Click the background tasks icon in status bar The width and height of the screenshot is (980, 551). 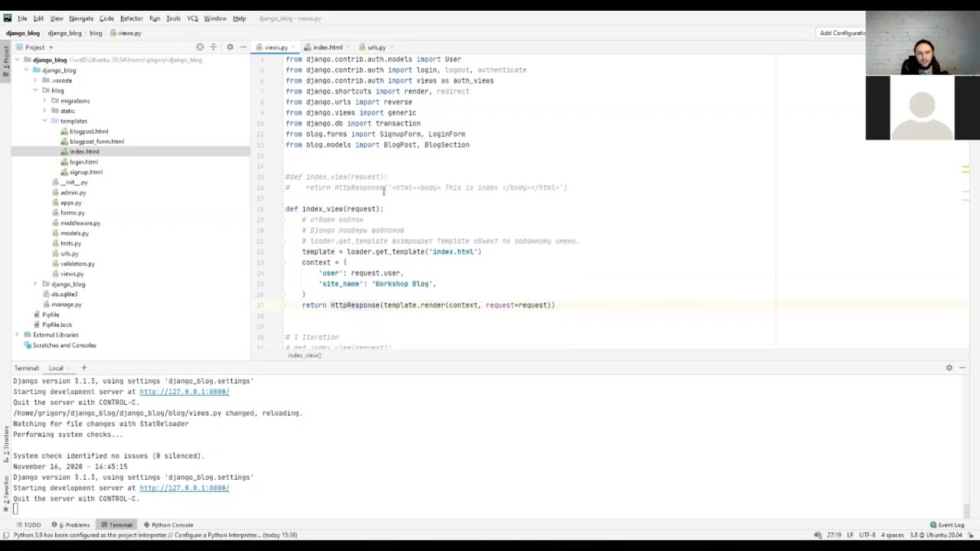tap(818, 535)
